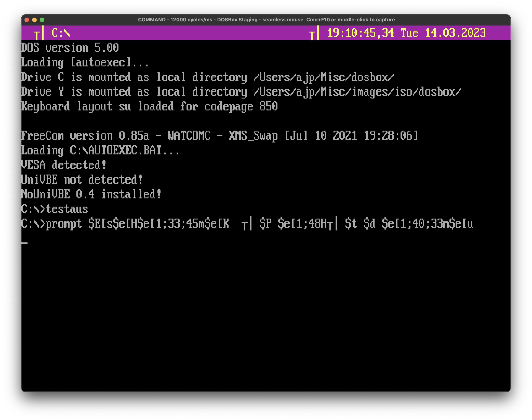Click the date 14.03.2023 in the header
Screen dimensions: 532x420
click(455, 33)
